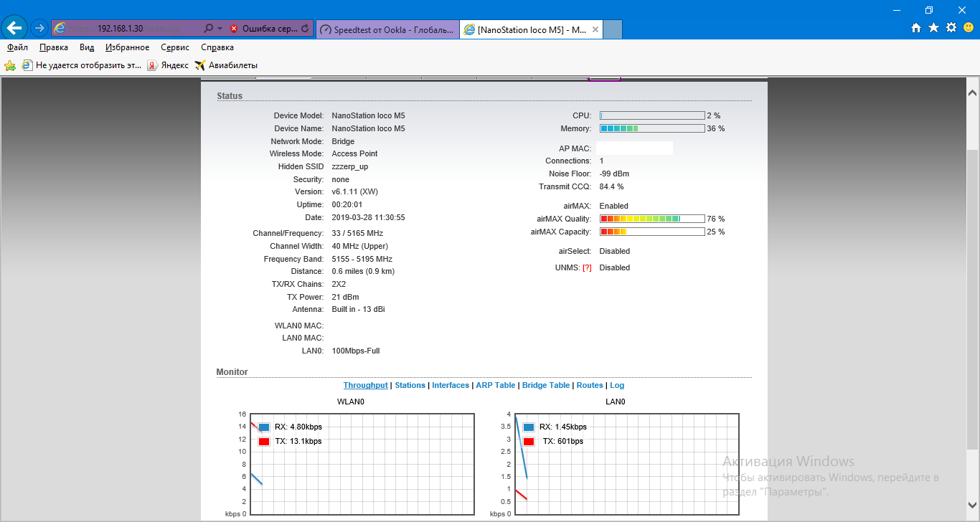Viewport: 980px width, 522px height.
Task: Click the UNMS [?] help link
Action: tap(587, 267)
